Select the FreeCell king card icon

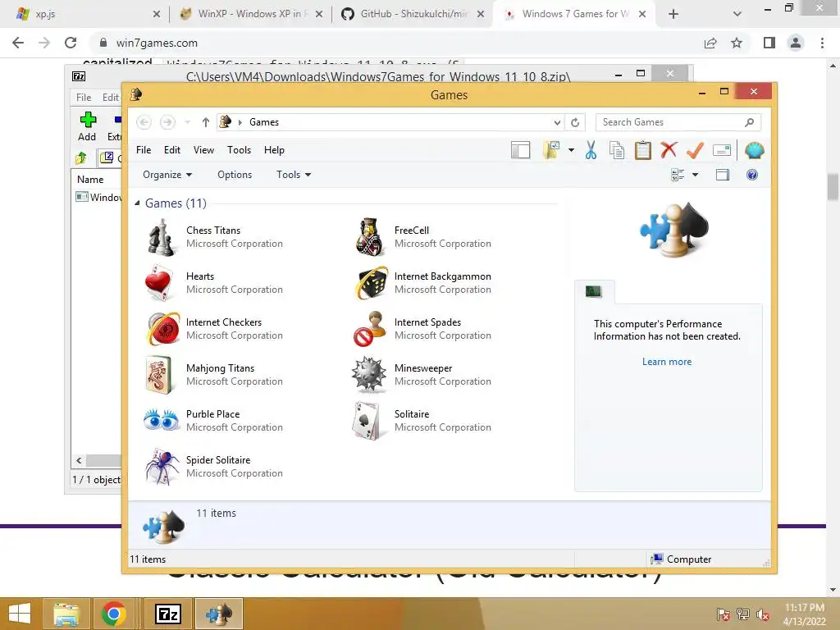369,237
